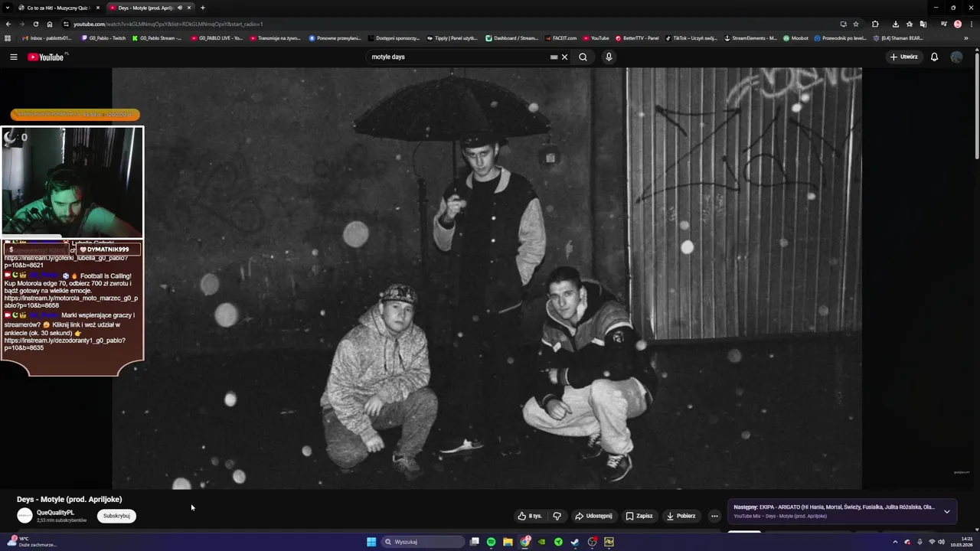Click the Windows taskbar 'Wyszukaj' search box

point(423,542)
